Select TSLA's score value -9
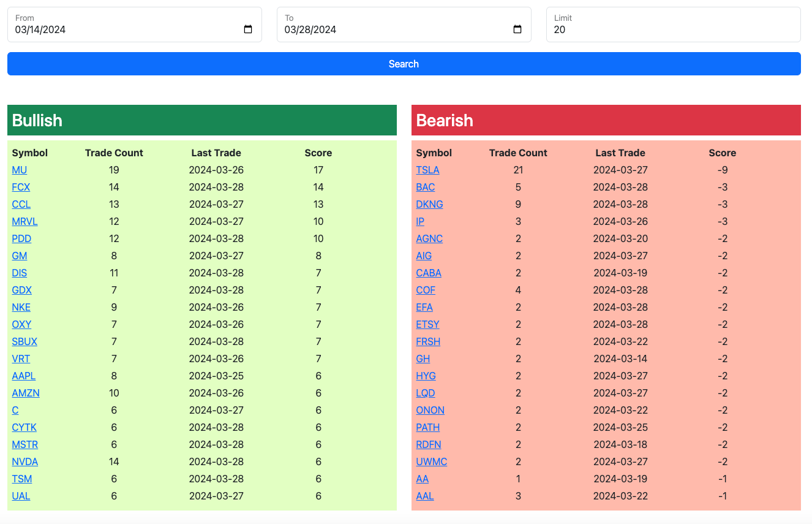The height and width of the screenshot is (524, 812). (723, 170)
